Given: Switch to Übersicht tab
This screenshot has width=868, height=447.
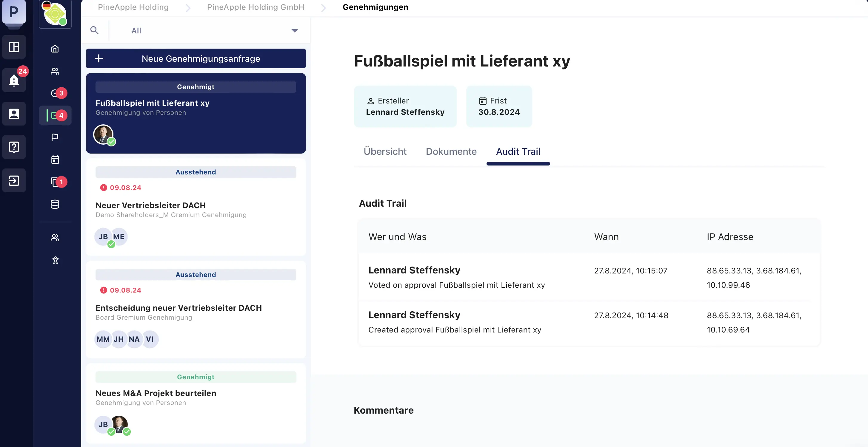Looking at the screenshot, I should (x=385, y=151).
